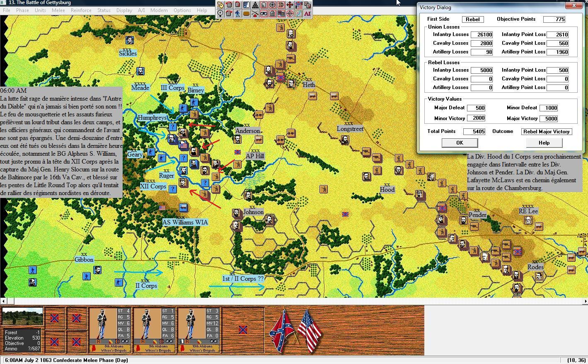
Task: Click the Rodes map label
Action: point(535,267)
